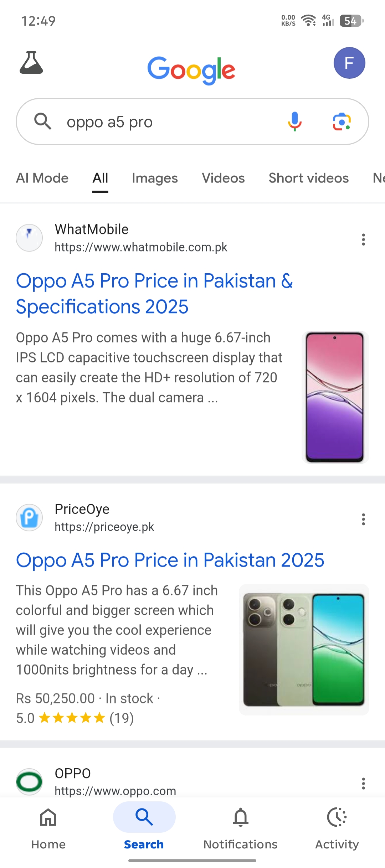Switch to AI Mode tab
Image resolution: width=385 pixels, height=868 pixels.
(42, 178)
